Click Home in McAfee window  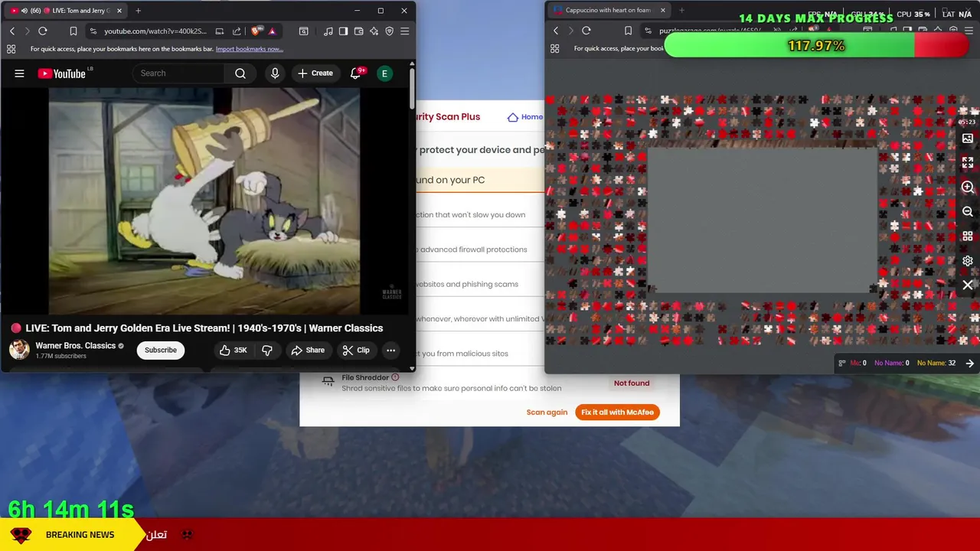point(525,117)
